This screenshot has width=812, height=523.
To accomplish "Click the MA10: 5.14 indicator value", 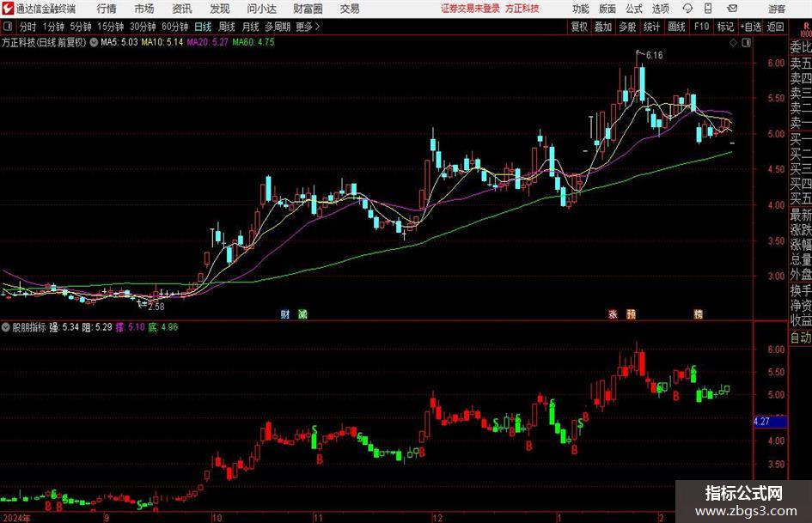I will click(x=162, y=42).
